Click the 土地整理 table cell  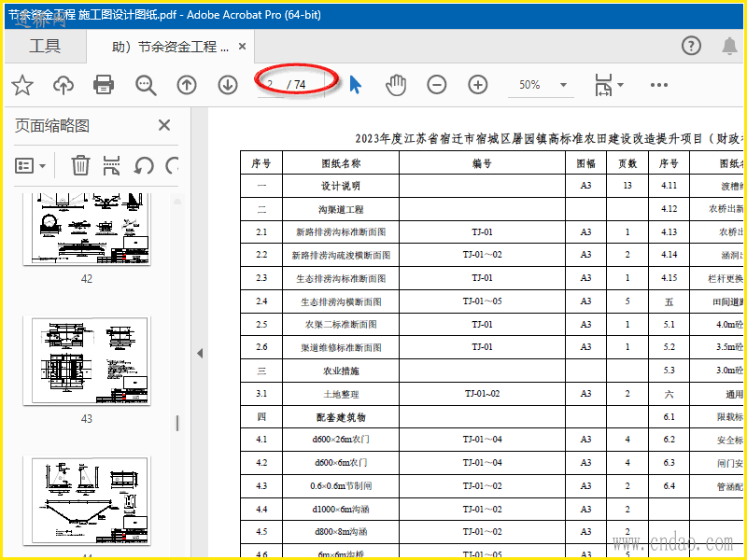[x=341, y=394]
